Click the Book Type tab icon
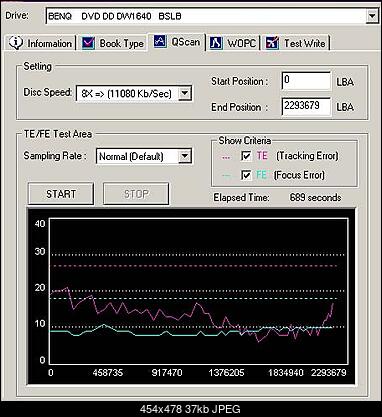382x417 pixels. [88, 43]
